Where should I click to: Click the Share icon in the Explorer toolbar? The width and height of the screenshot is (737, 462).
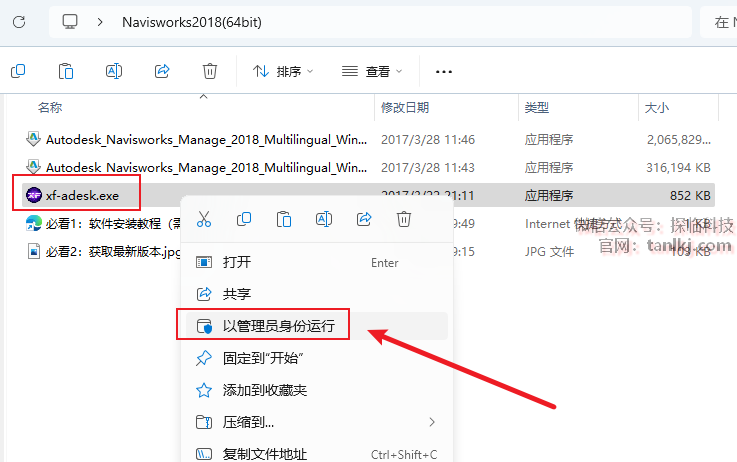[162, 71]
